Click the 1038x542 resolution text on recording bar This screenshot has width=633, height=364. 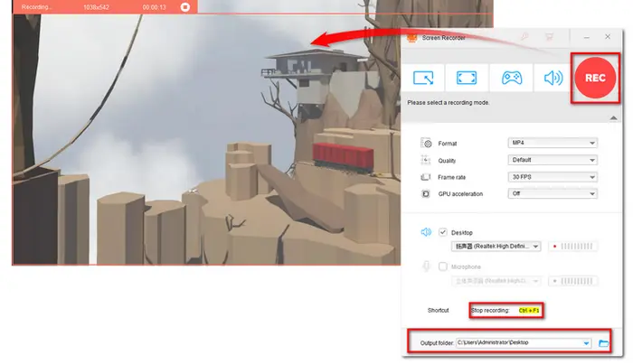[96, 7]
